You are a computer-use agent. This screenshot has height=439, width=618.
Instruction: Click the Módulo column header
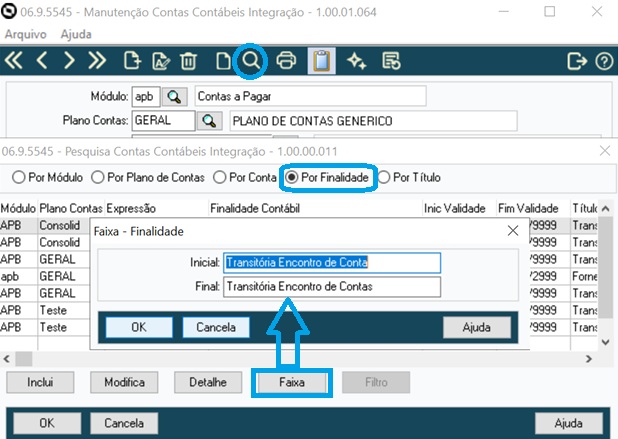[x=19, y=208]
